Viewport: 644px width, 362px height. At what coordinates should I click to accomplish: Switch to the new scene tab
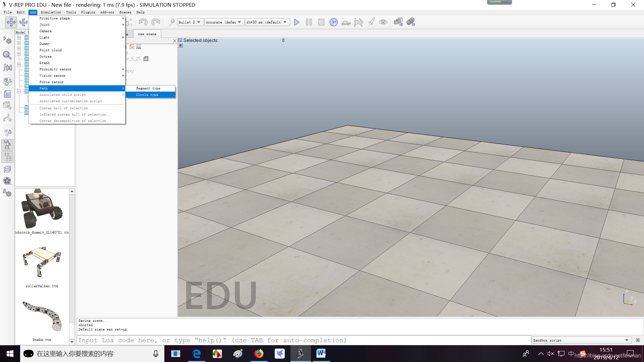[147, 34]
